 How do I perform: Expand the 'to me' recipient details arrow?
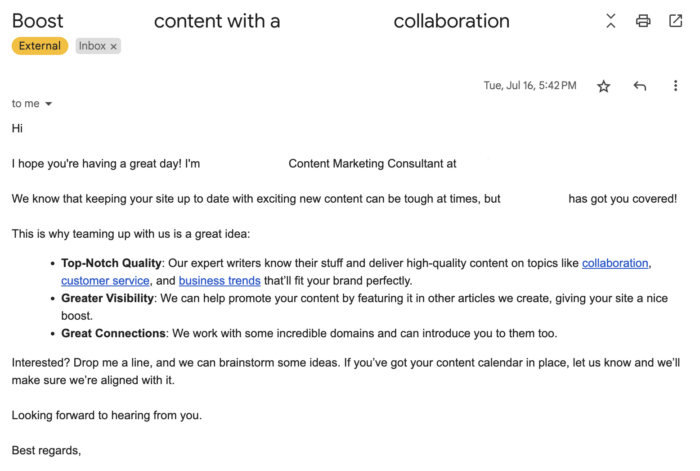pos(49,104)
